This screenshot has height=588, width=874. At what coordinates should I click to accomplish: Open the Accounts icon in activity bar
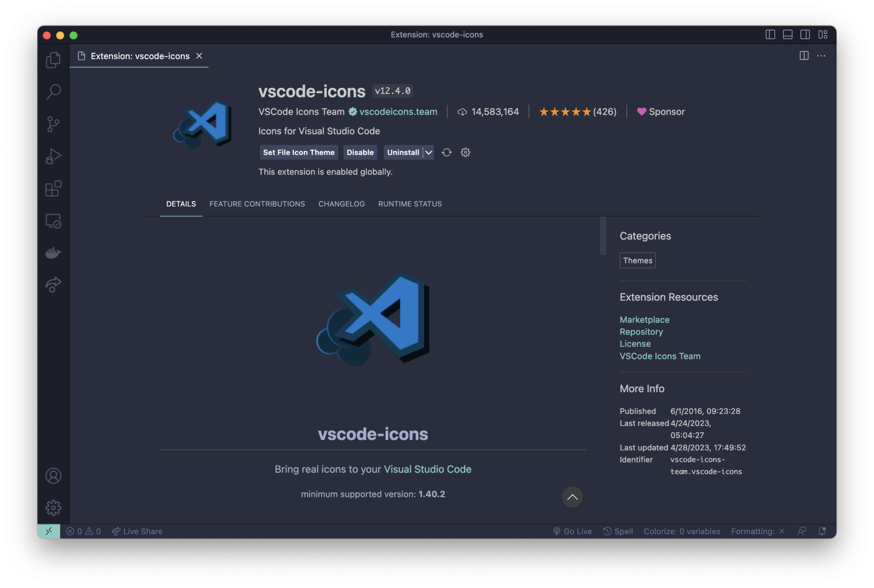pyautogui.click(x=53, y=476)
